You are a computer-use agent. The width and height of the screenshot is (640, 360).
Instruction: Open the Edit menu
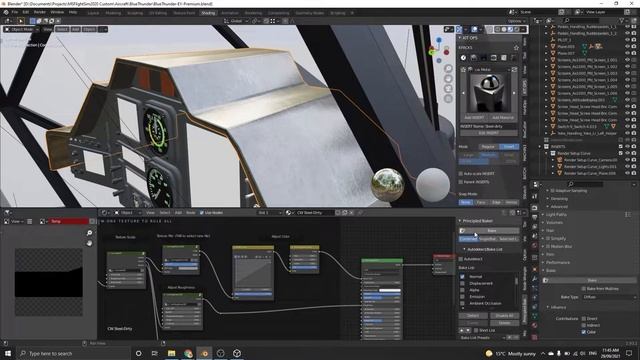coord(26,12)
